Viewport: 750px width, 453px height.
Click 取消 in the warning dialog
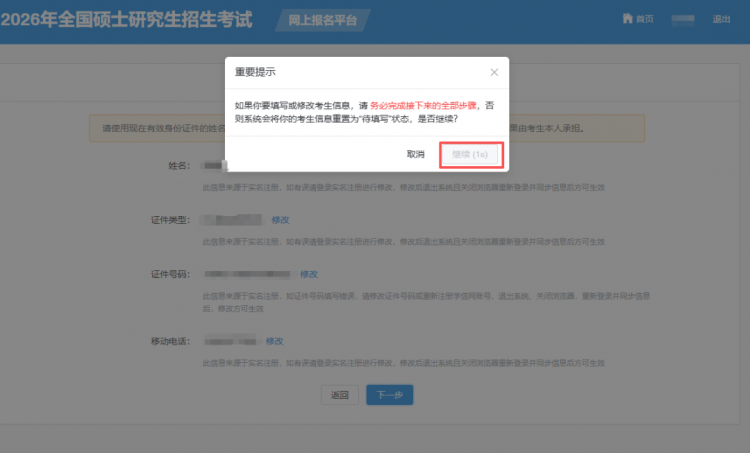pyautogui.click(x=415, y=155)
